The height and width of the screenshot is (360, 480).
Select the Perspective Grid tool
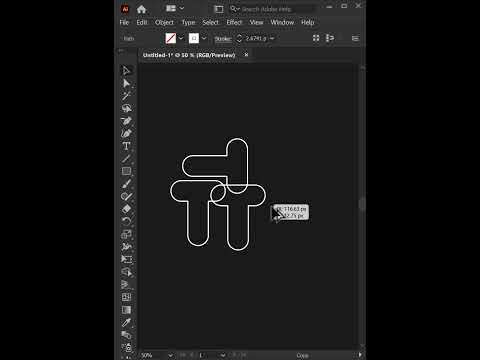pyautogui.click(x=126, y=285)
